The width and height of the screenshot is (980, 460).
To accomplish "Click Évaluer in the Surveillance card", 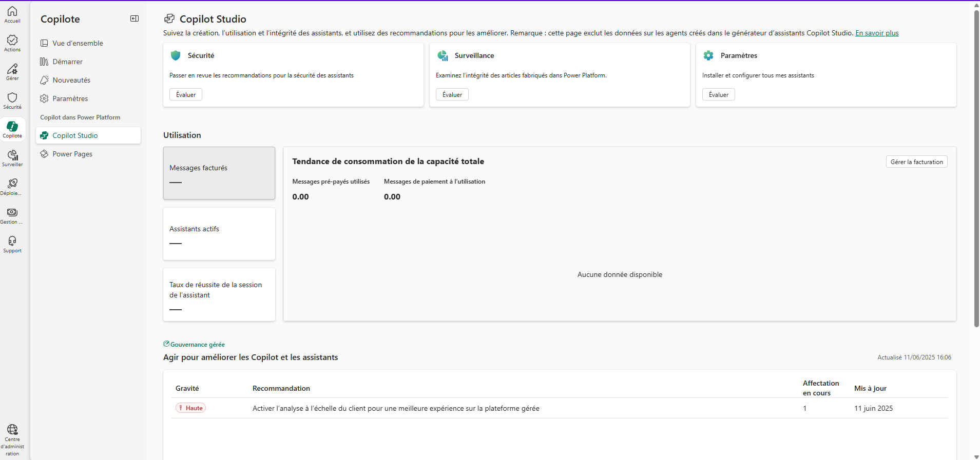I will click(x=452, y=94).
